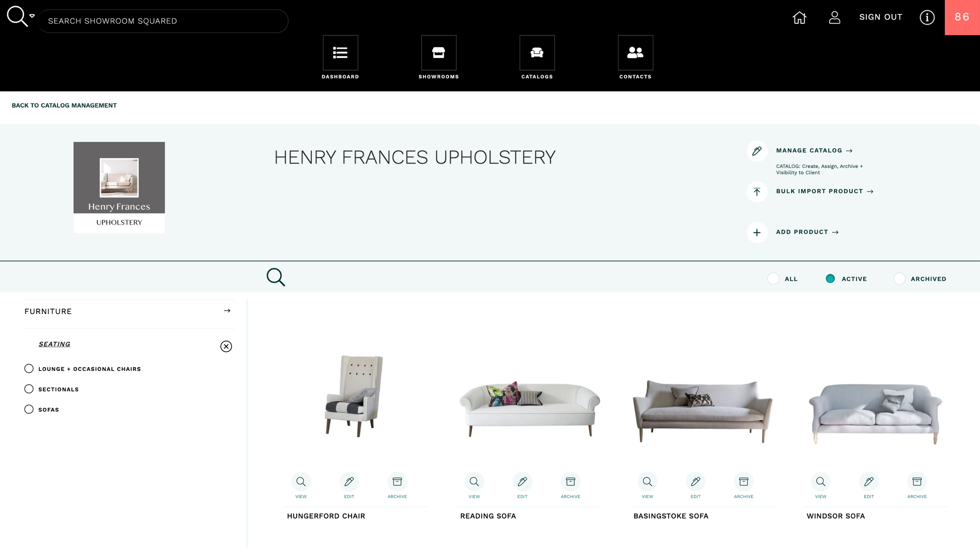Click the info circle icon

tap(927, 17)
